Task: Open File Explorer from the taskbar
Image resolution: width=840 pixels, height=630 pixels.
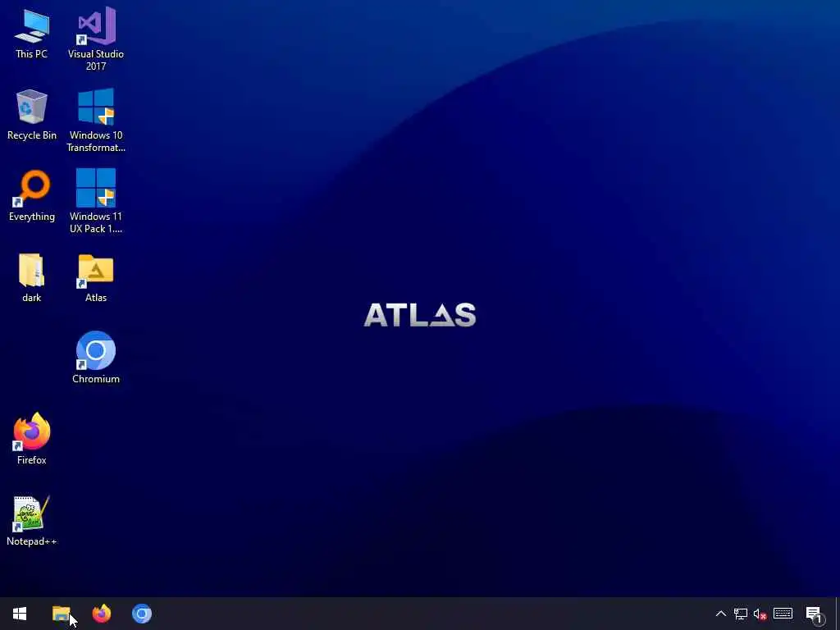Action: click(61, 614)
